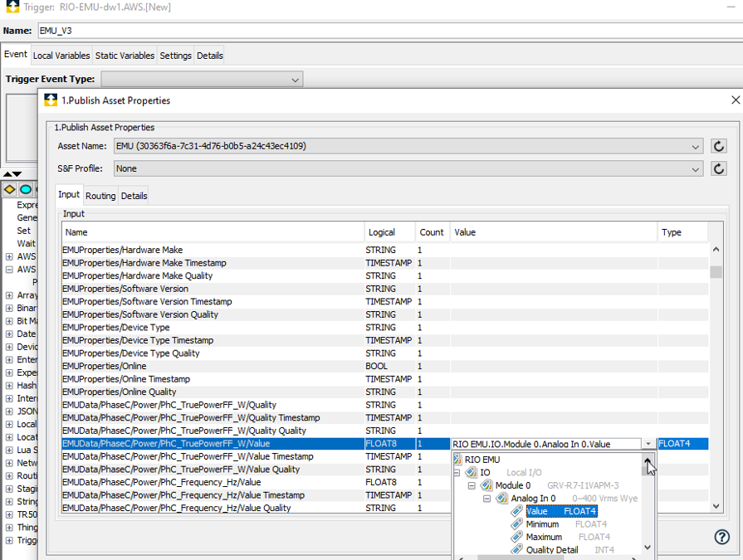Screen dimensions: 743x560
Task: Click the tag icon beside Quality Detail
Action: [x=516, y=549]
